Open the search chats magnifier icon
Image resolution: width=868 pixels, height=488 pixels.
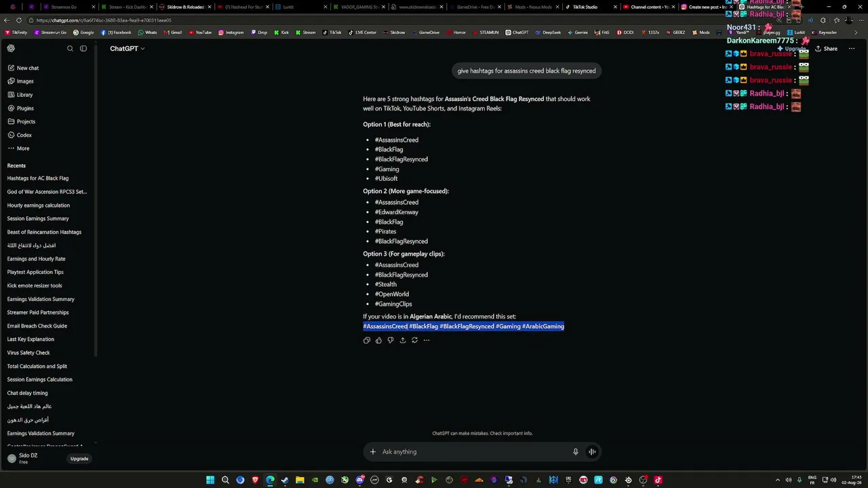coord(70,49)
